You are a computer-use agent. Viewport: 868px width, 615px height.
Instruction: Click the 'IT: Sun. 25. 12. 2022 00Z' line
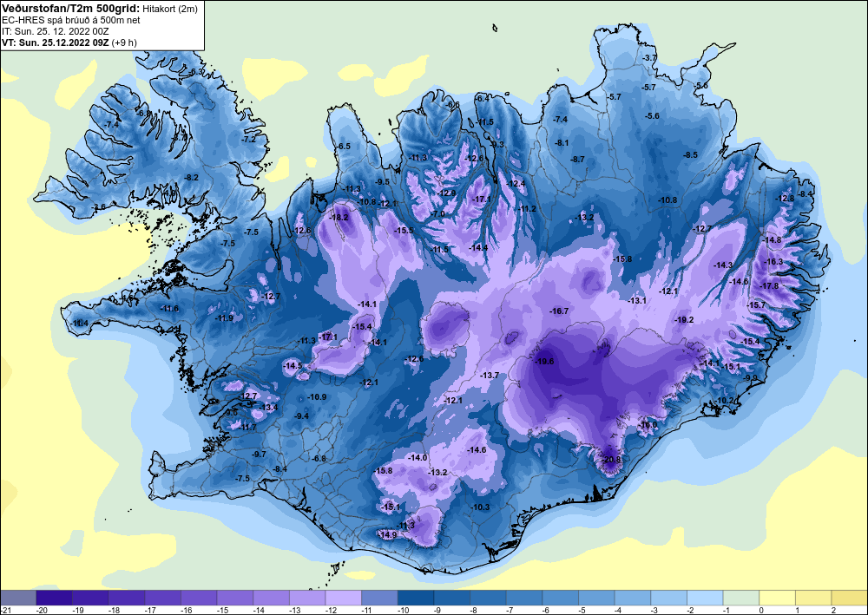[56, 31]
